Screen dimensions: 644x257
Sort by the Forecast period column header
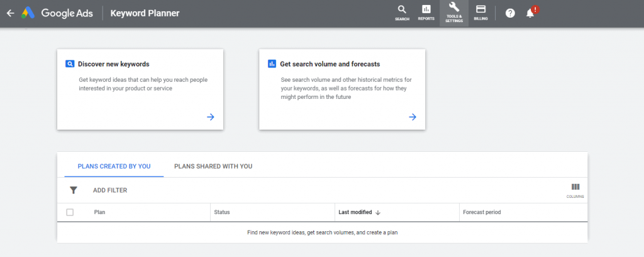click(482, 212)
